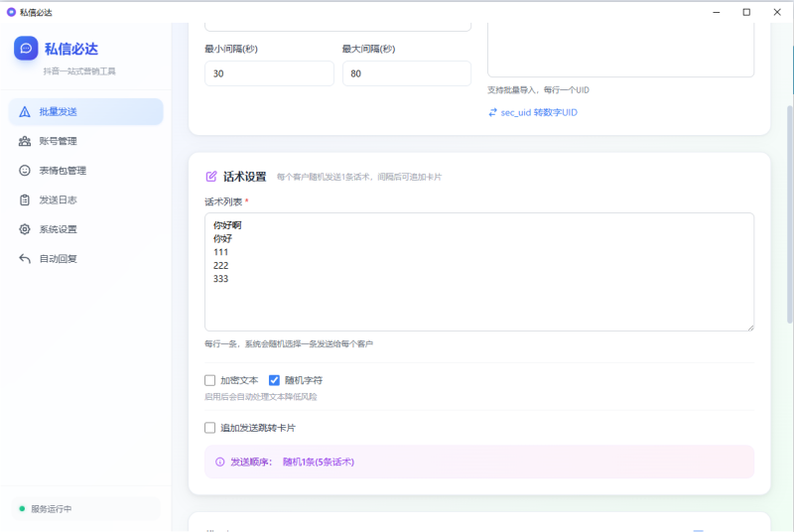The image size is (794, 532).
Task: Click the 私信必达 chat logo icon
Action: point(26,48)
